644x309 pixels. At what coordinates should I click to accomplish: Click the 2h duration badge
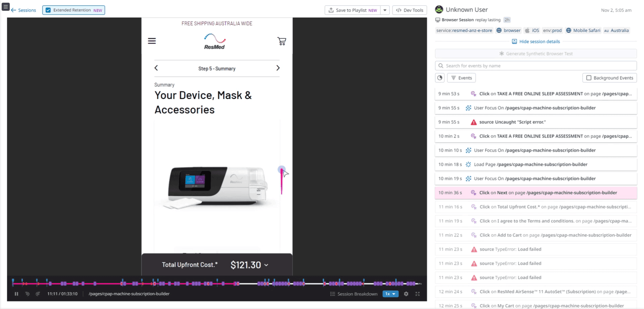(507, 20)
